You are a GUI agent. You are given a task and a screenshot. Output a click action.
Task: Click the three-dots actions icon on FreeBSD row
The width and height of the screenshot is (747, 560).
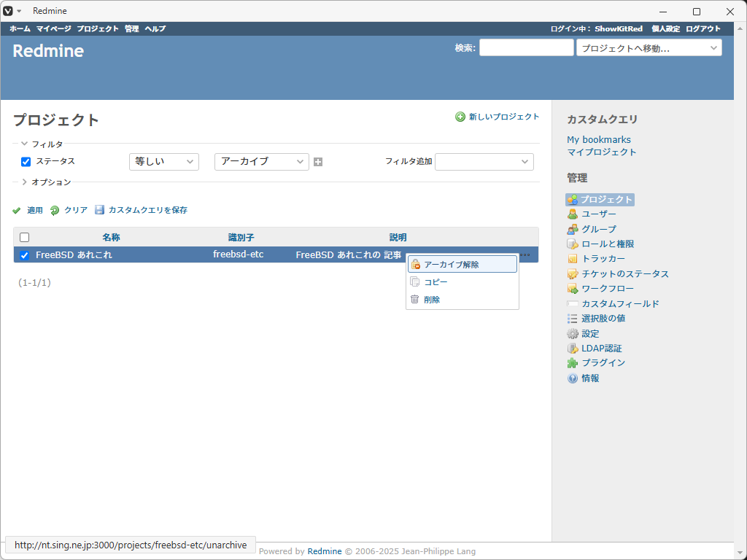pyautogui.click(x=525, y=254)
